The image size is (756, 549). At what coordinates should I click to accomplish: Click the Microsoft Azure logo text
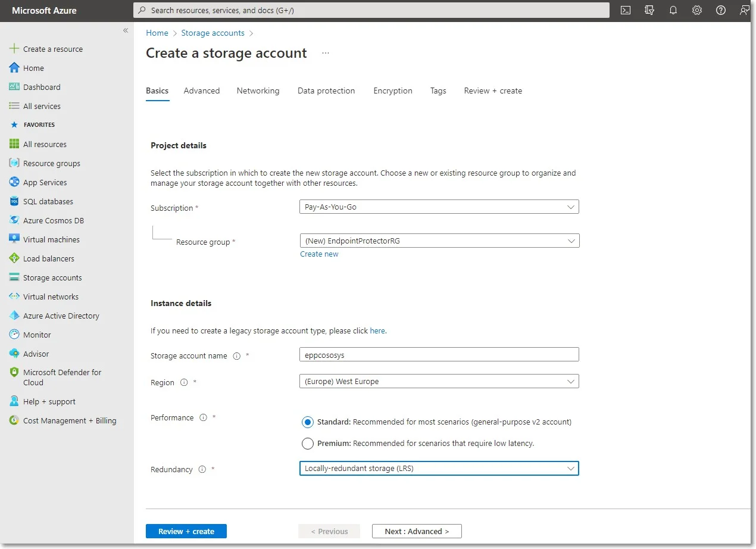44,11
